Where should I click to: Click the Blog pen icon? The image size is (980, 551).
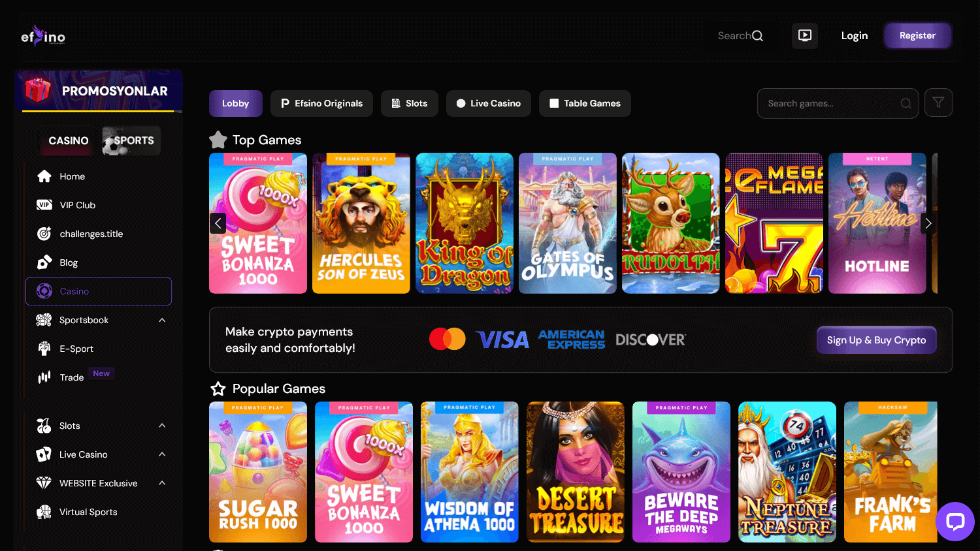point(44,262)
